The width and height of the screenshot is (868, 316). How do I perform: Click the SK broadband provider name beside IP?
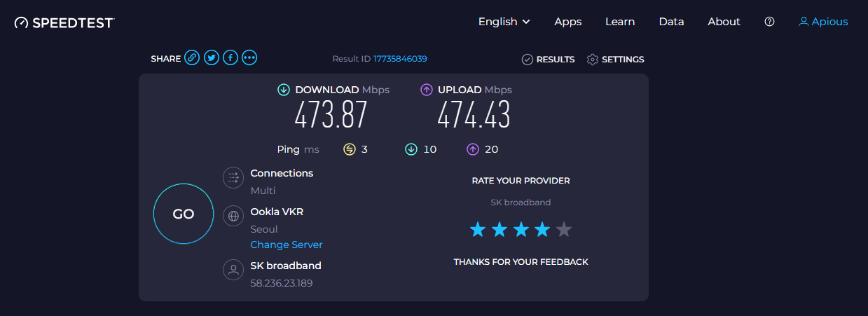pos(286,266)
